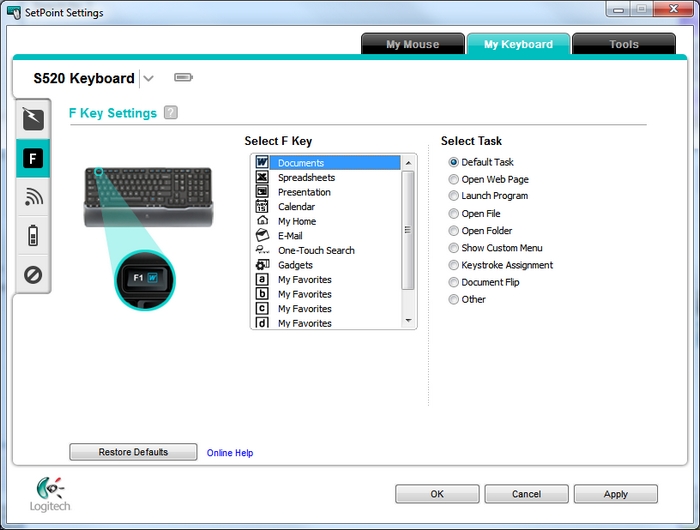Image resolution: width=700 pixels, height=530 pixels.
Task: Minimize the SetPoint Settings window
Action: pos(618,9)
